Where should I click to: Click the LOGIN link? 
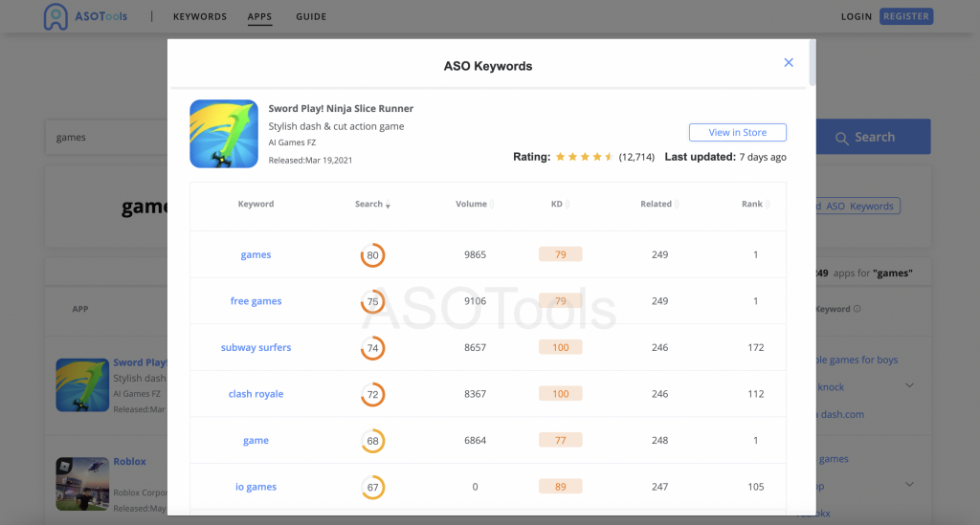point(857,17)
